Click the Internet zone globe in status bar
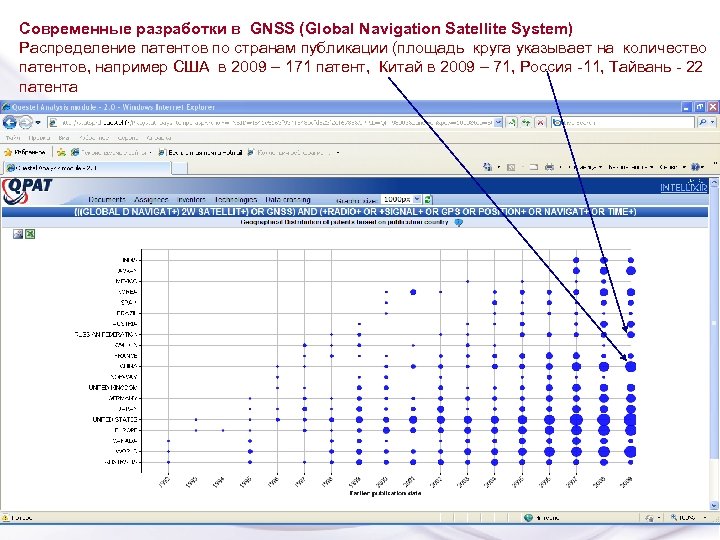 click(x=528, y=518)
